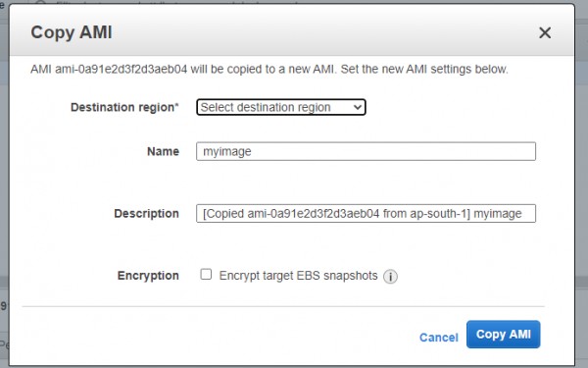This screenshot has height=368, width=588.
Task: Click the Name field label
Action: 163,151
